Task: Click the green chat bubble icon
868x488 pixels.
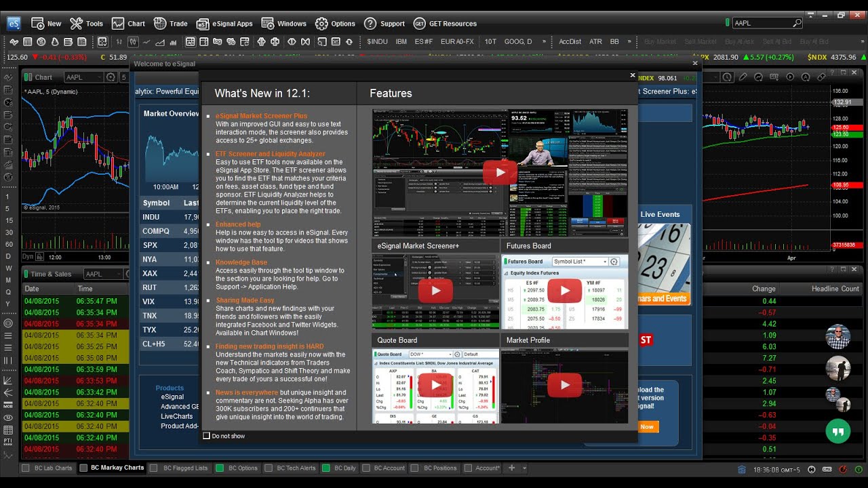Action: click(838, 431)
